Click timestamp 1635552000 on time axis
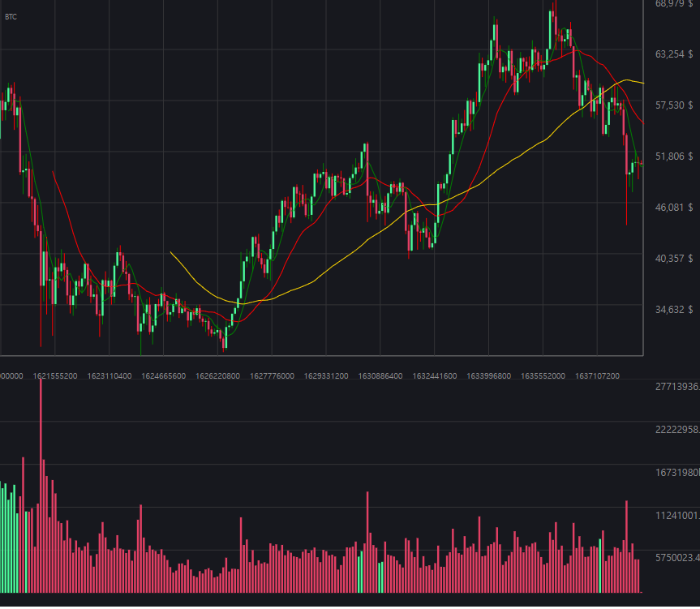The height and width of the screenshot is (609, 700). (543, 376)
